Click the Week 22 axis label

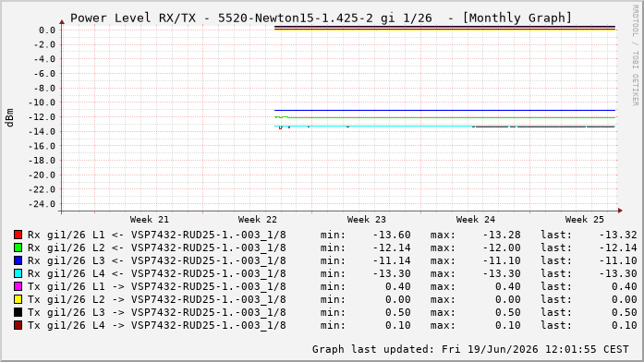(258, 220)
